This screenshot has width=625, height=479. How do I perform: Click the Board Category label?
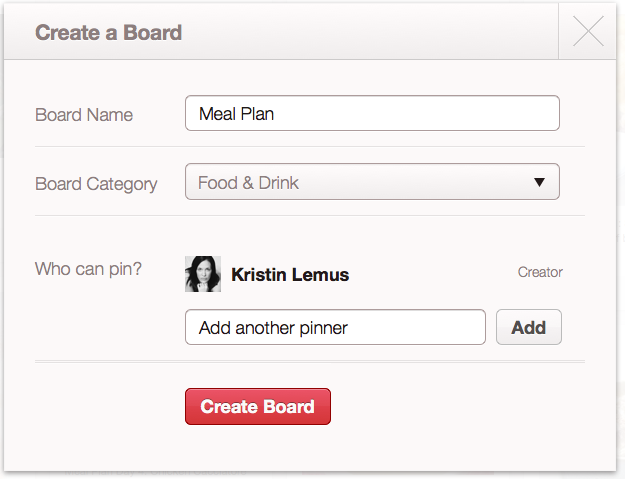pyautogui.click(x=96, y=185)
